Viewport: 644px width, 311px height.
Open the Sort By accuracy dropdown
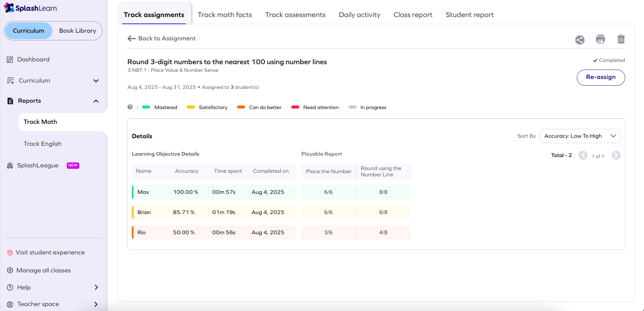(580, 136)
